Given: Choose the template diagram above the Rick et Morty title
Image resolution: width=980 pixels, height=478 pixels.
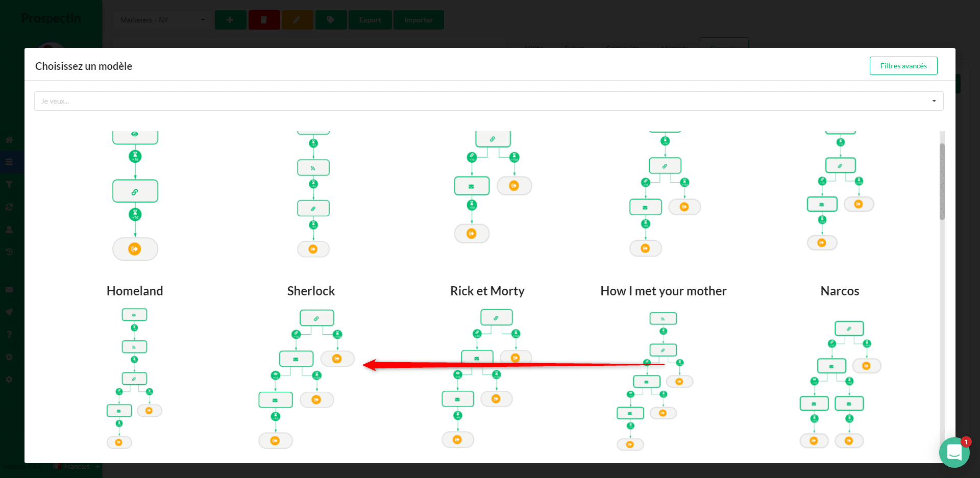Looking at the screenshot, I should (x=493, y=187).
